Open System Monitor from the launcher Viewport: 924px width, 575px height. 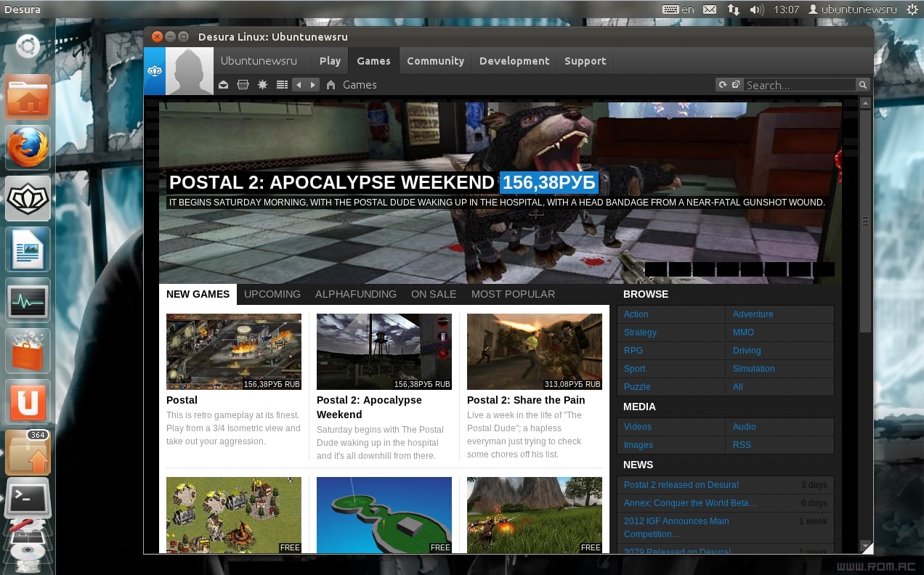click(28, 300)
